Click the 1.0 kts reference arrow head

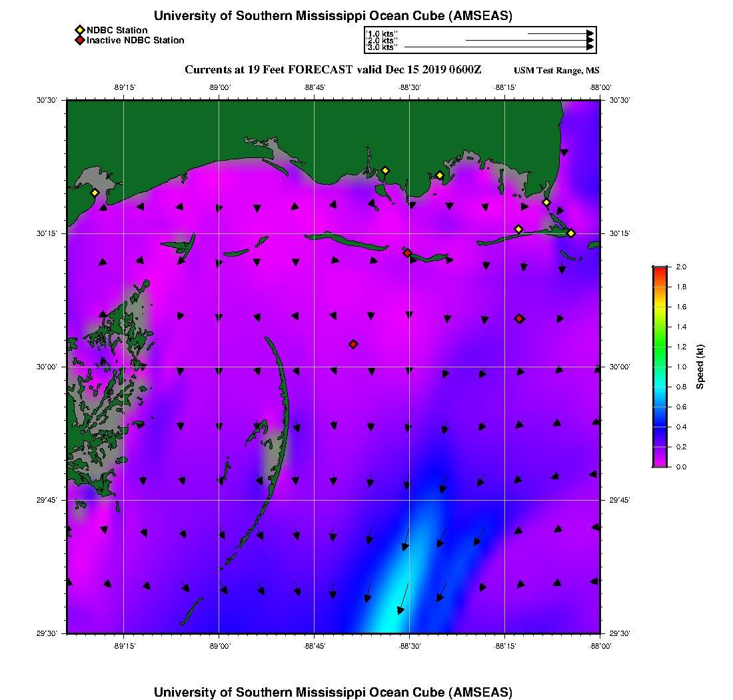click(590, 33)
